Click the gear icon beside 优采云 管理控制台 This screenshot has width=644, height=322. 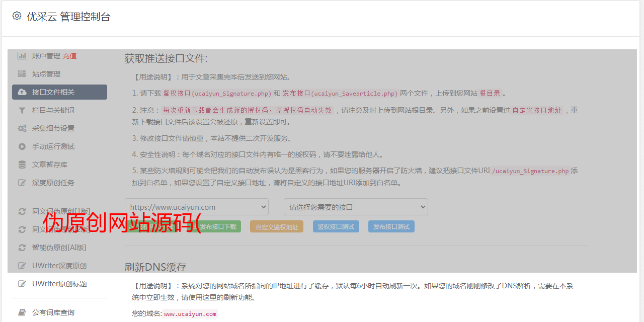pos(17,16)
